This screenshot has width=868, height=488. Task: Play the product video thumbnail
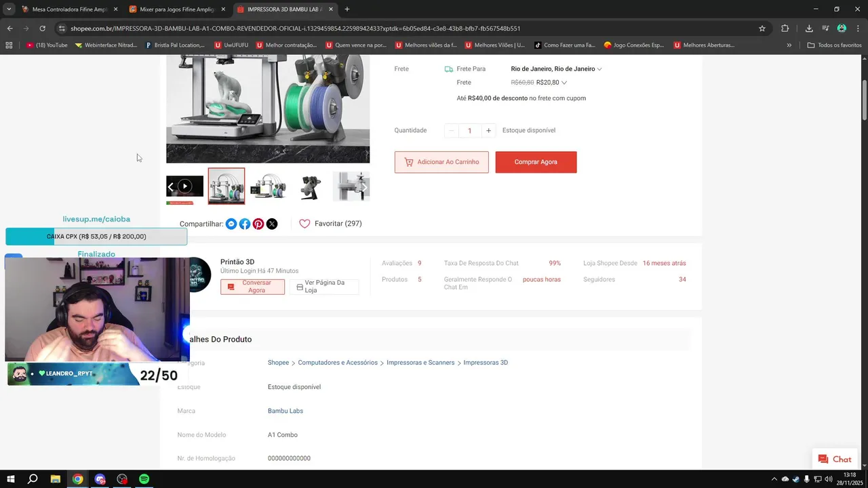(184, 186)
